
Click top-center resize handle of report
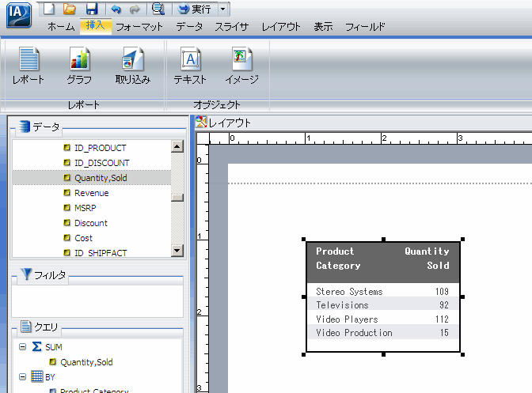click(383, 239)
